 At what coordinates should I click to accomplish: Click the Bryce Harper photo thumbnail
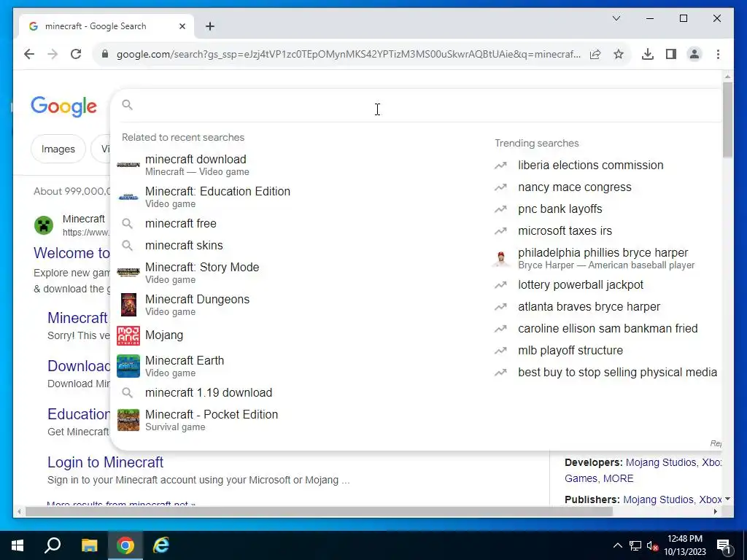click(500, 258)
